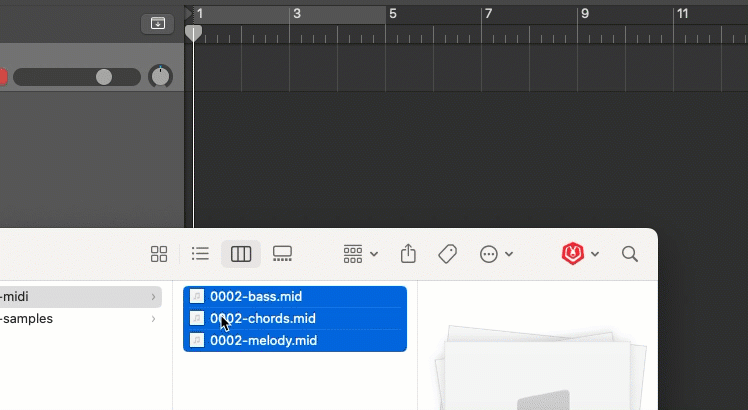
Task: Open Finder search magnifier
Action: pyautogui.click(x=630, y=254)
